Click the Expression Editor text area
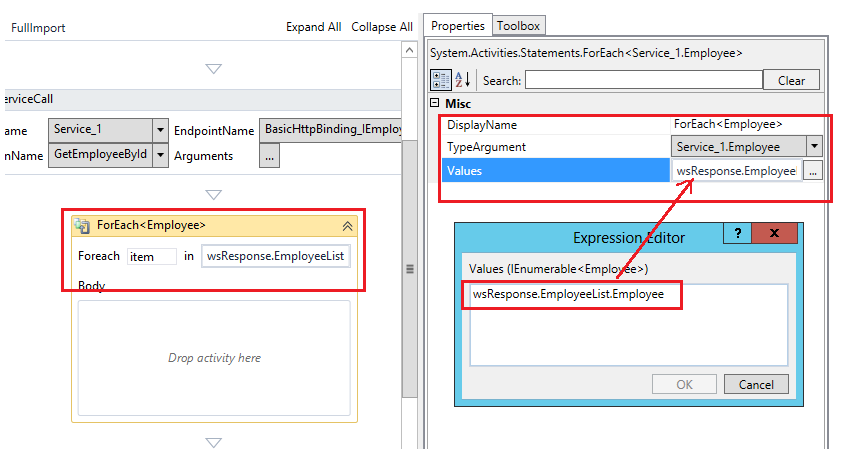Image resolution: width=849 pixels, height=449 pixels. 629,325
